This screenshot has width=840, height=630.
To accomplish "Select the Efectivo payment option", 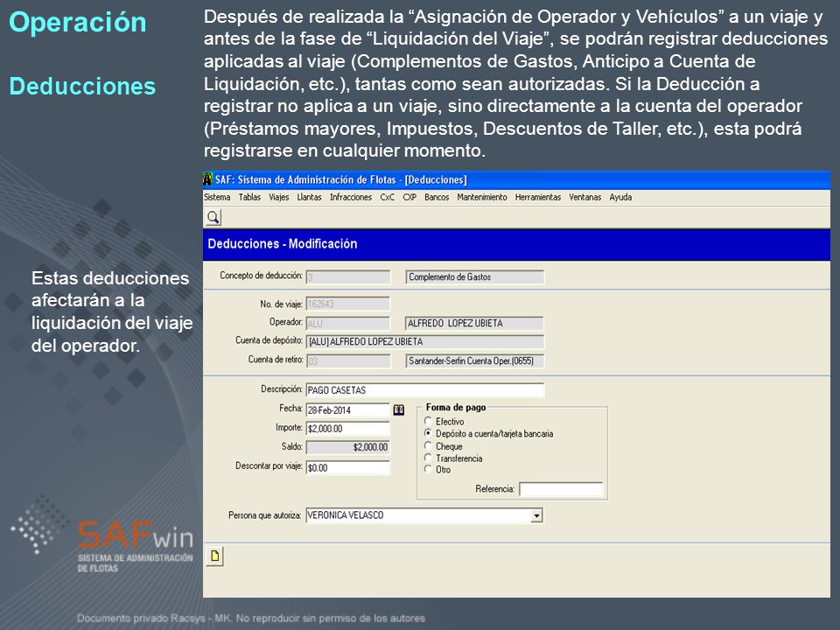I will pyautogui.click(x=428, y=421).
